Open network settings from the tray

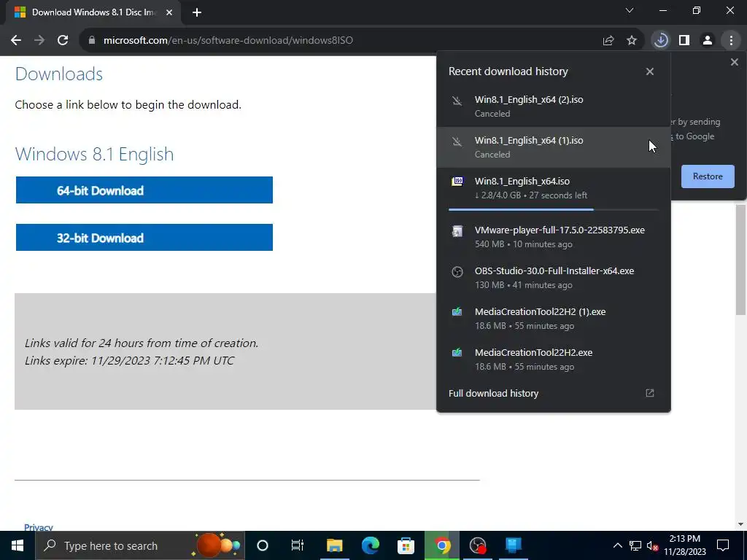pyautogui.click(x=635, y=545)
